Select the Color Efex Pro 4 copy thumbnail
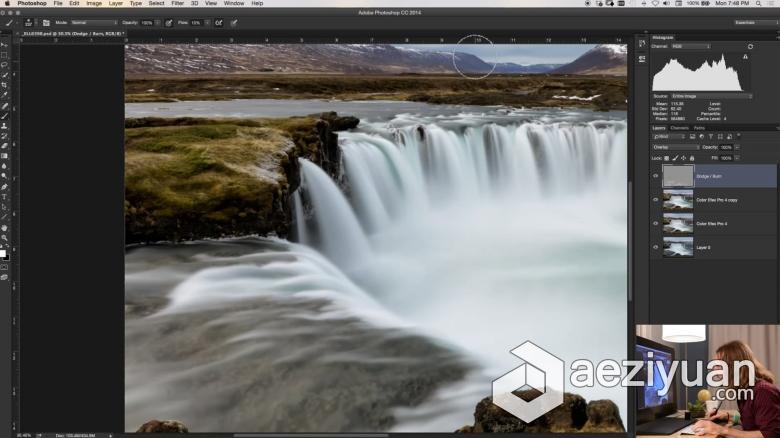780x438 pixels. click(678, 200)
